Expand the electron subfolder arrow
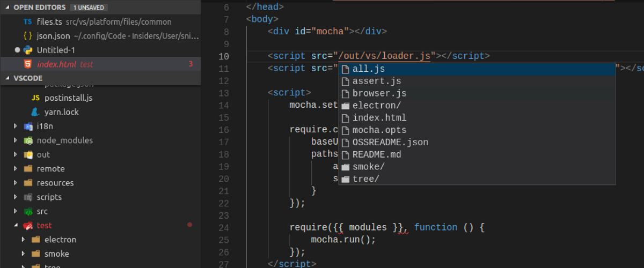The image size is (644, 268). (x=23, y=240)
